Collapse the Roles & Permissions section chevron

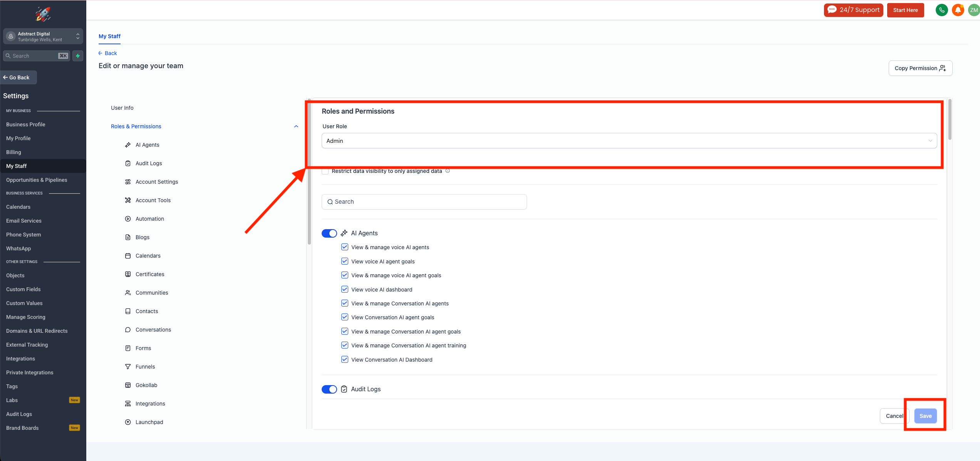(x=296, y=126)
